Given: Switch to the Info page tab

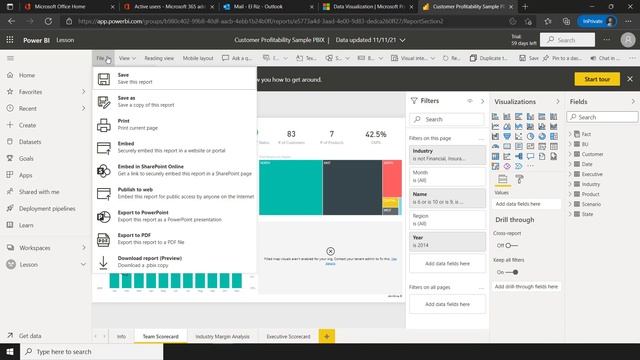Looking at the screenshot, I should click(x=121, y=336).
